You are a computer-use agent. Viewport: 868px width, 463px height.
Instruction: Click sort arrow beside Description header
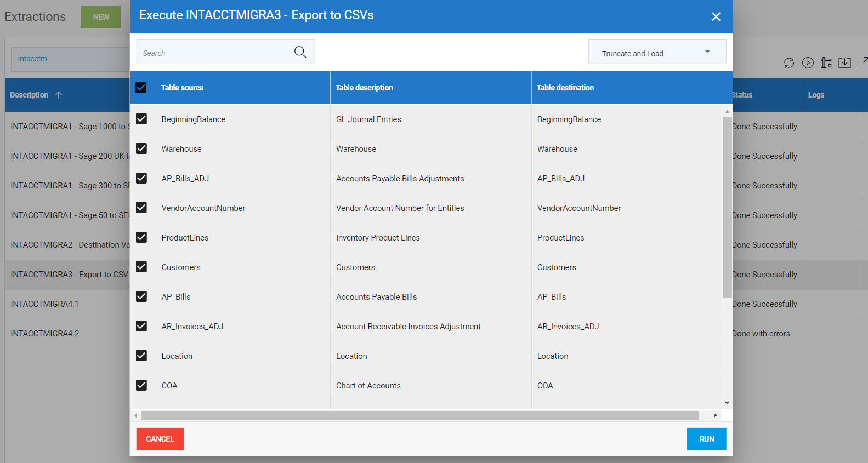tap(59, 95)
